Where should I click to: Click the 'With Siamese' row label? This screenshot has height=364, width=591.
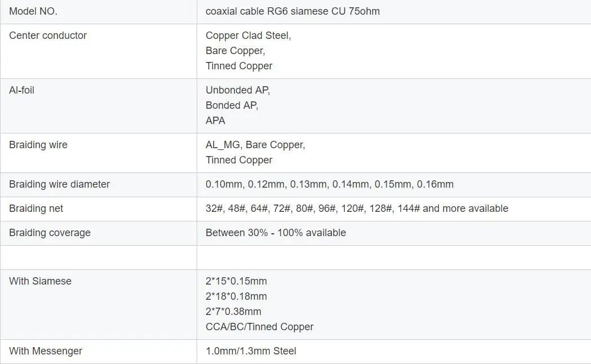[x=40, y=281]
